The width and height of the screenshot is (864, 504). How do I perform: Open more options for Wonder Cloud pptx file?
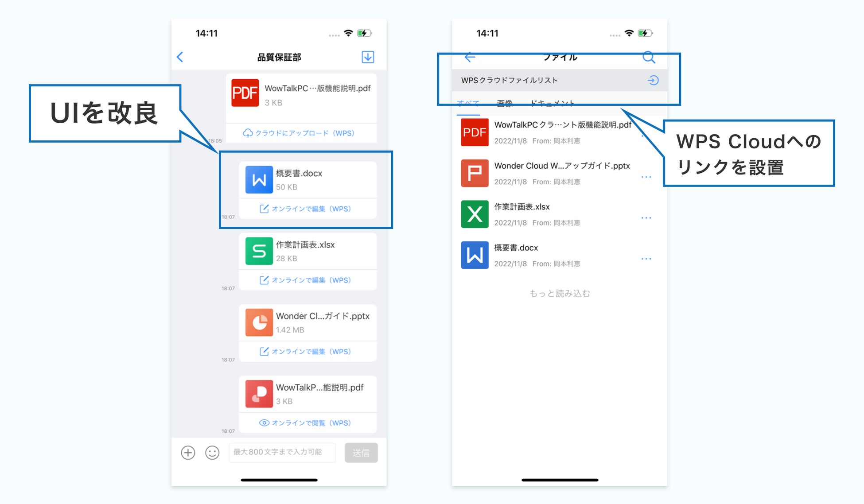pyautogui.click(x=646, y=177)
